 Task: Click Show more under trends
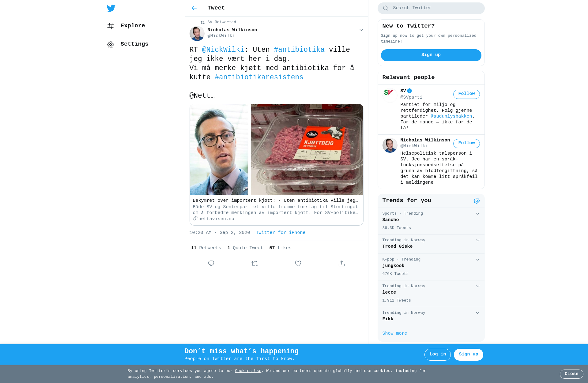pos(395,333)
